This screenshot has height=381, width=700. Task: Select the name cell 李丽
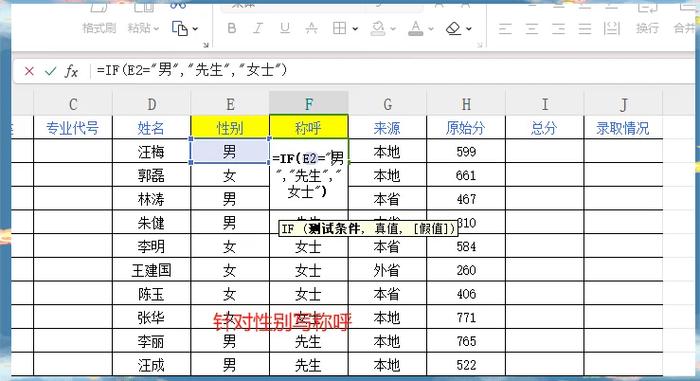pyautogui.click(x=151, y=341)
